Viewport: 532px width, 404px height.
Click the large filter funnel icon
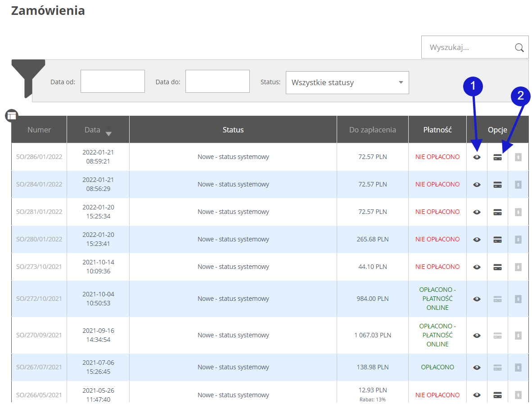point(28,77)
